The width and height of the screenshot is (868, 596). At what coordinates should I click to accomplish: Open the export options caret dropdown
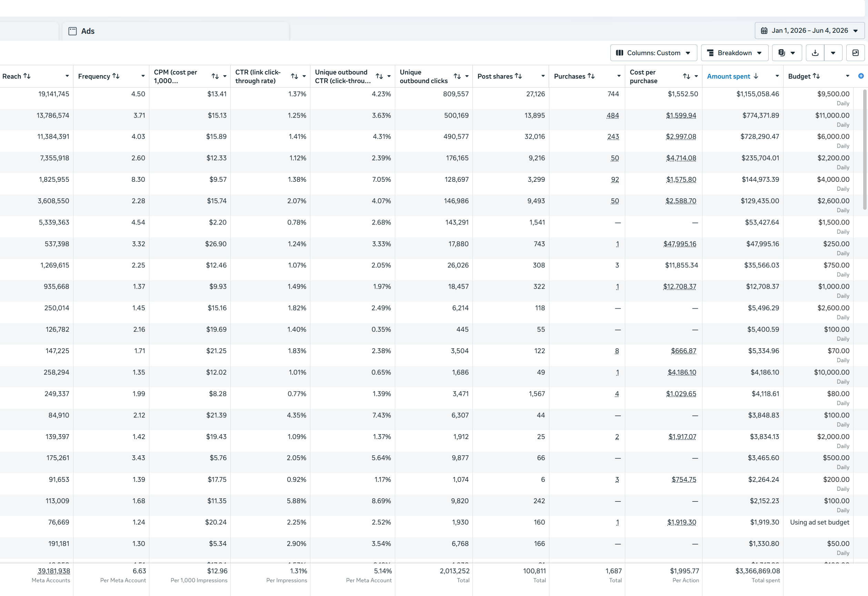pyautogui.click(x=833, y=53)
